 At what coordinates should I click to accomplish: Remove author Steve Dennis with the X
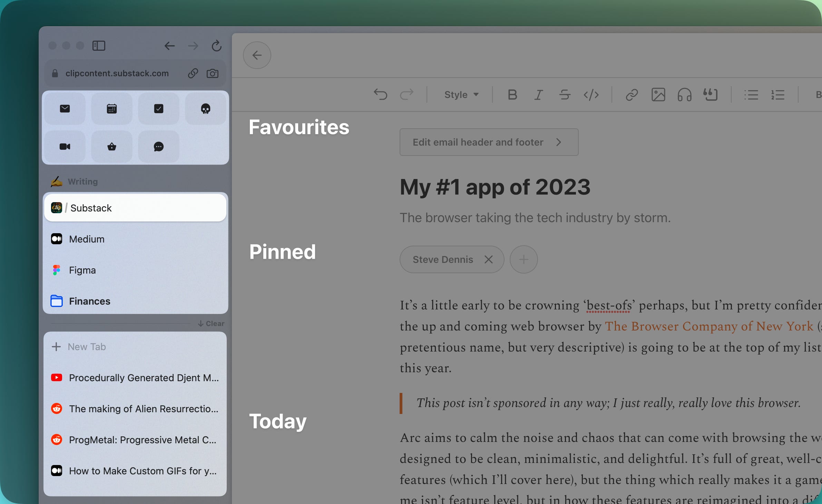coord(488,259)
